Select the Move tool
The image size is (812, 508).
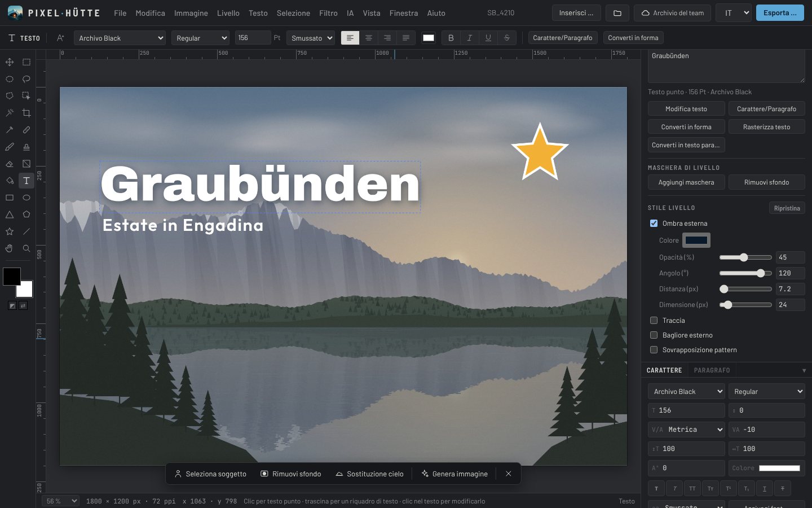pyautogui.click(x=10, y=62)
